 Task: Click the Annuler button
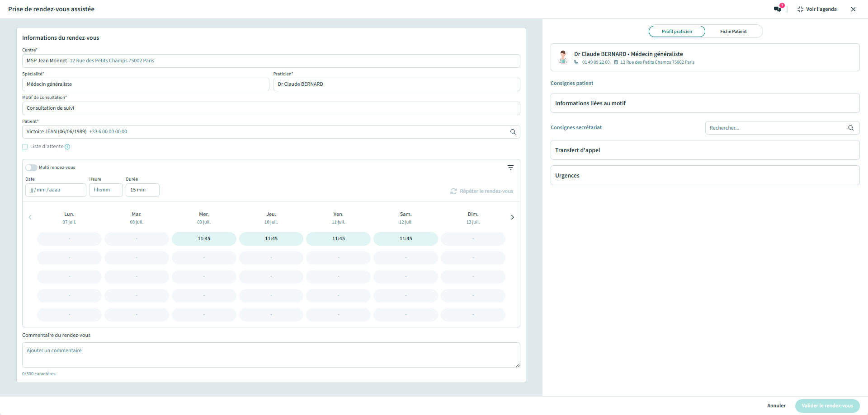pos(776,406)
